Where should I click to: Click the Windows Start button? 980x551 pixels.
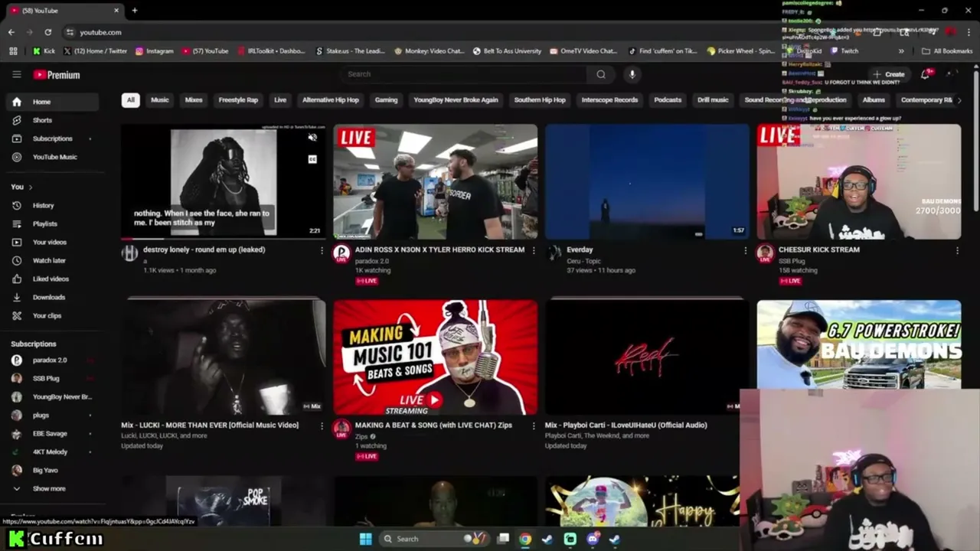[x=365, y=539]
